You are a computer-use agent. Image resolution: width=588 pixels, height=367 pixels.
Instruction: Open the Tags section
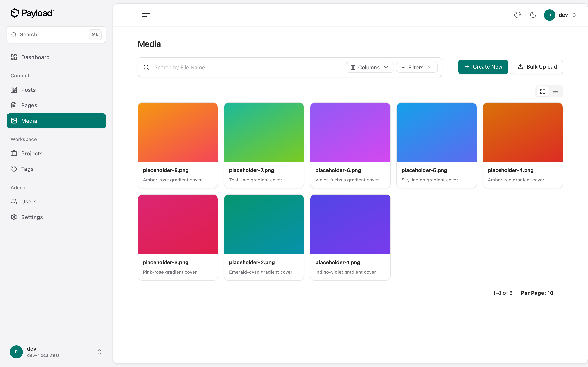(x=56, y=169)
